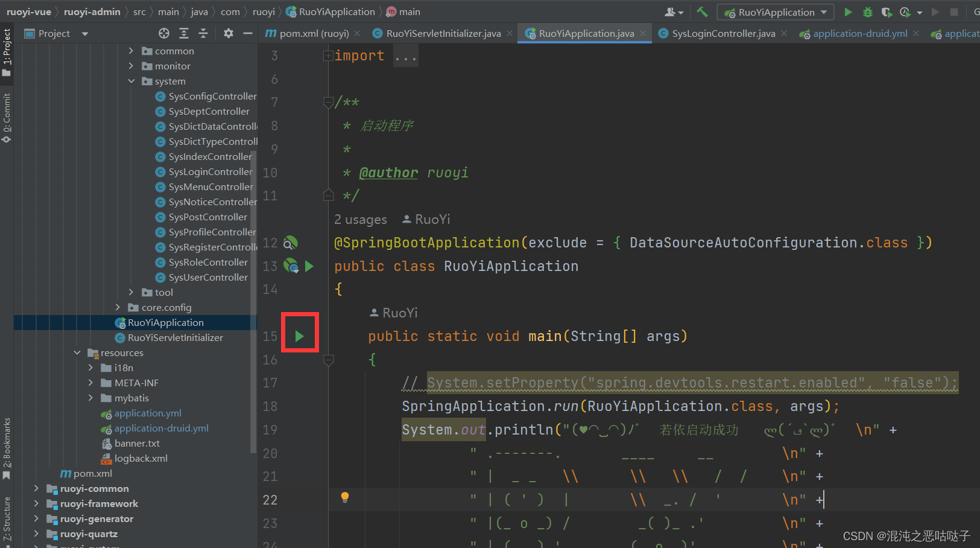980x548 pixels.
Task: Expand the common package folder
Action: click(x=131, y=51)
